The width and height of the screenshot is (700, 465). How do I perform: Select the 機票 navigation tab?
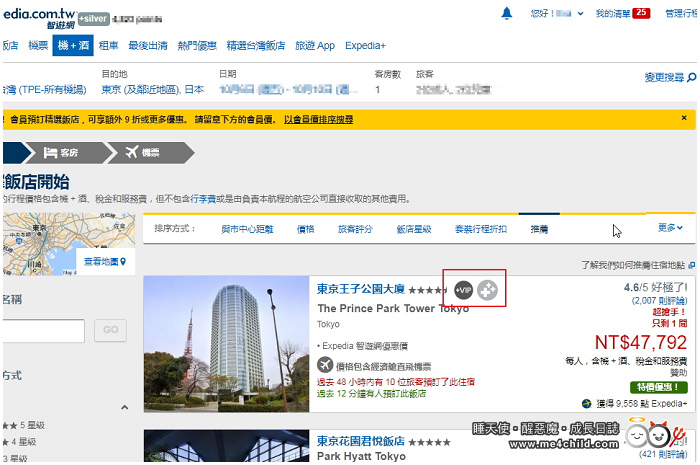click(38, 46)
